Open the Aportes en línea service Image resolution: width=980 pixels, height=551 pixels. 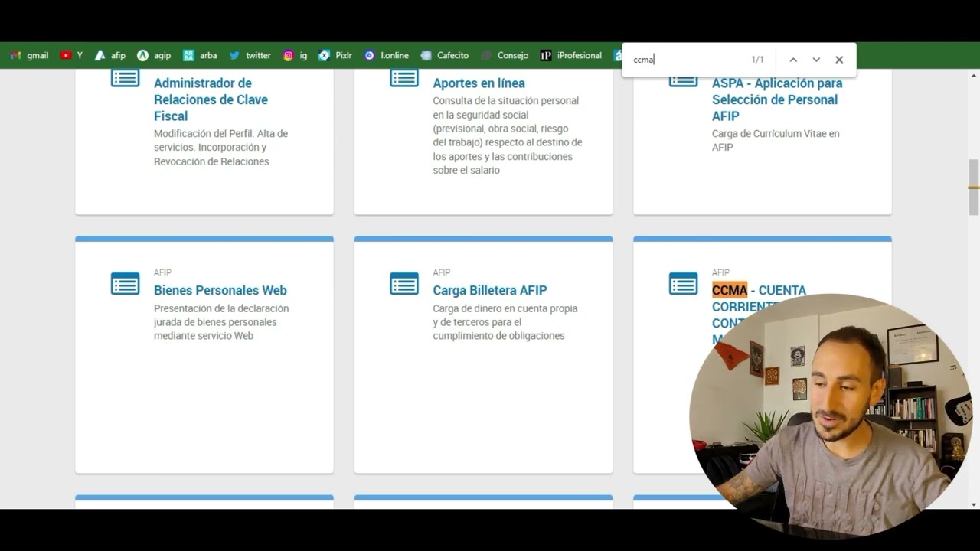[x=479, y=83]
